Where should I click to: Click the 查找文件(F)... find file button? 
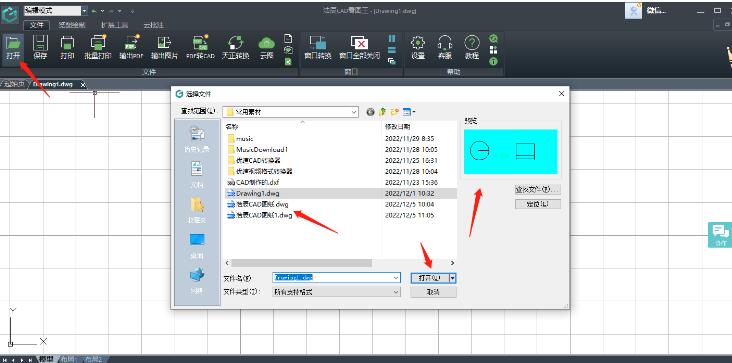point(538,190)
